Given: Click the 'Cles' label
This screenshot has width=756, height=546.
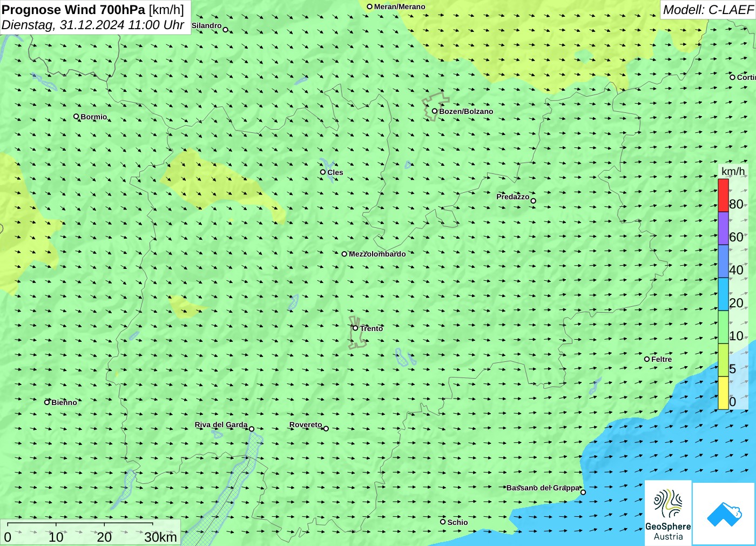Looking at the screenshot, I should tap(335, 172).
